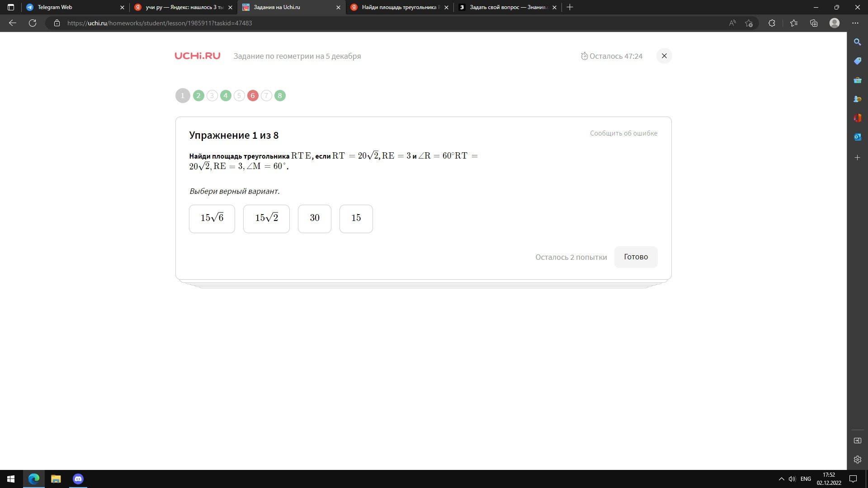
Task: Add page to favorites with the star icon
Action: [x=749, y=23]
